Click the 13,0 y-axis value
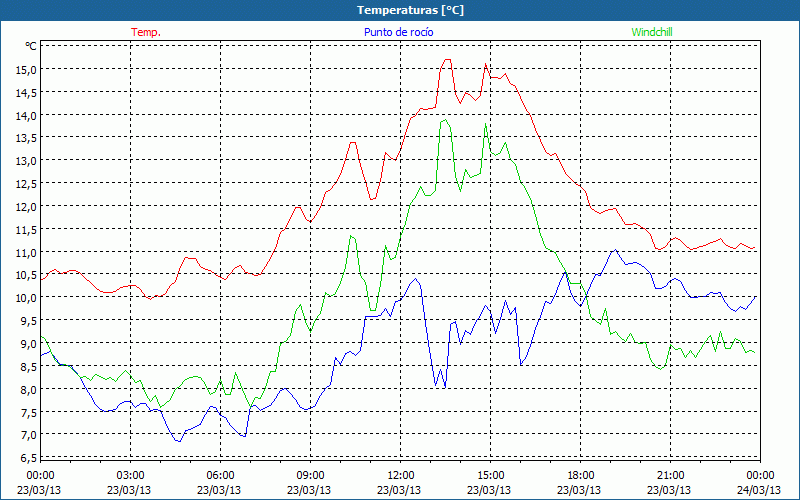Screen dimensions: 800x500 pyautogui.click(x=26, y=161)
